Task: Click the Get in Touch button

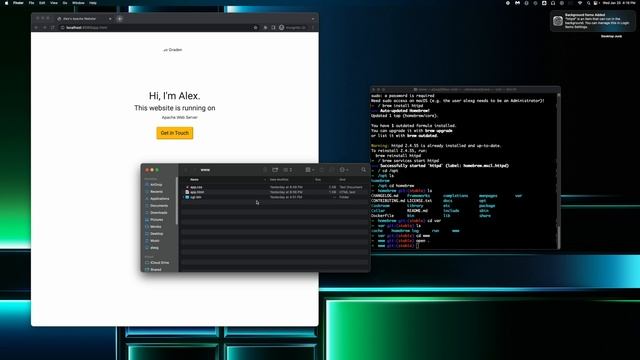Action: point(175,133)
